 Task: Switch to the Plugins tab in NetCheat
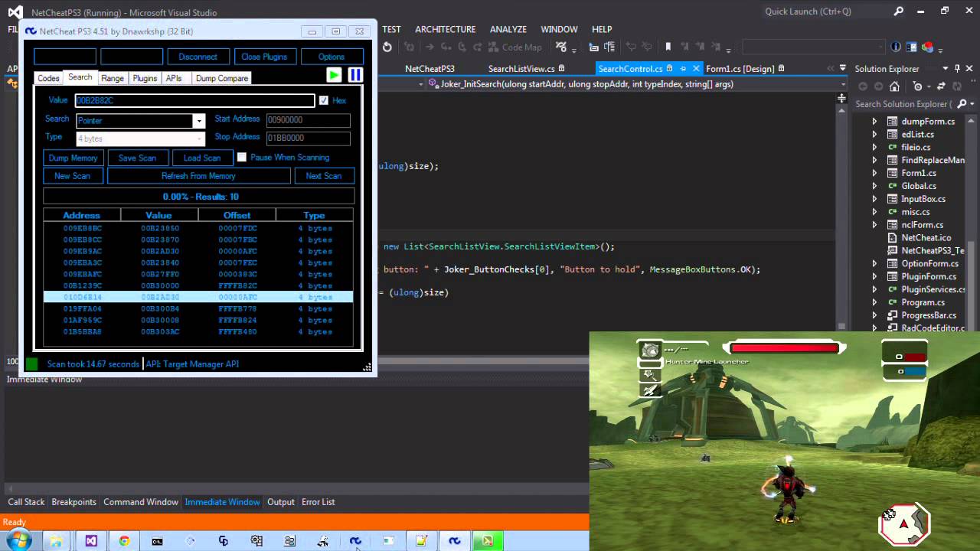(x=145, y=78)
